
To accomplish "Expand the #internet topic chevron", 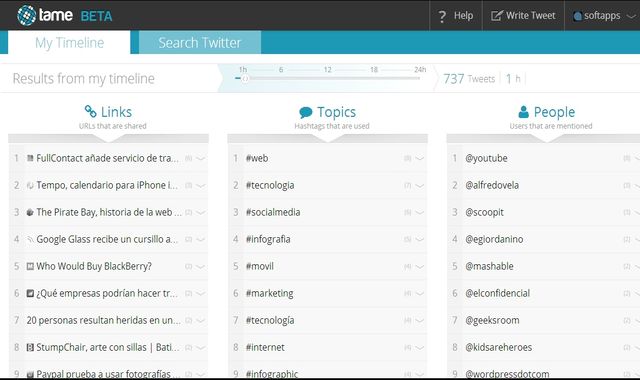I will [x=420, y=347].
